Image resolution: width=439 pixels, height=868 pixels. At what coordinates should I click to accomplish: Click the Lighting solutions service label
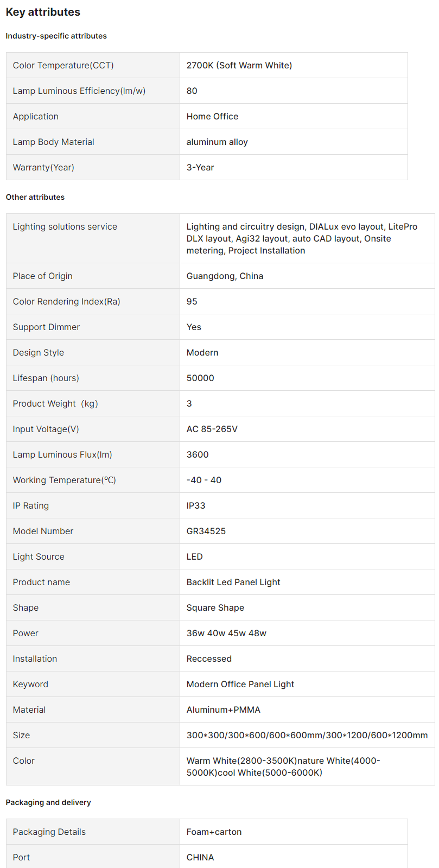pyautogui.click(x=65, y=226)
